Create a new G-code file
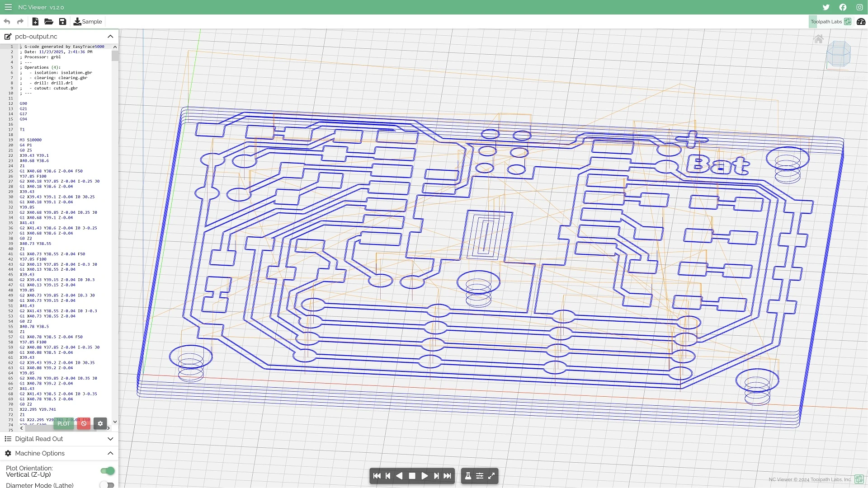The height and width of the screenshot is (488, 868). [35, 21]
